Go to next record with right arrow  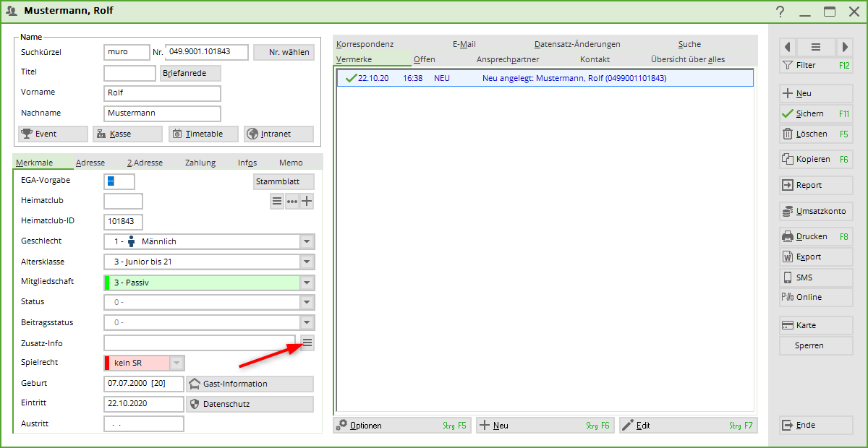click(844, 47)
